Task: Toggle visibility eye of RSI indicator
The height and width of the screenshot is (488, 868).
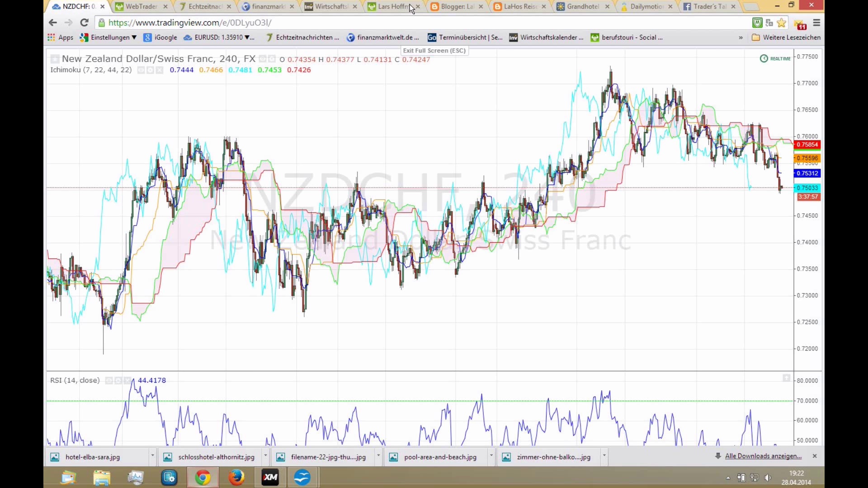Action: [x=109, y=380]
